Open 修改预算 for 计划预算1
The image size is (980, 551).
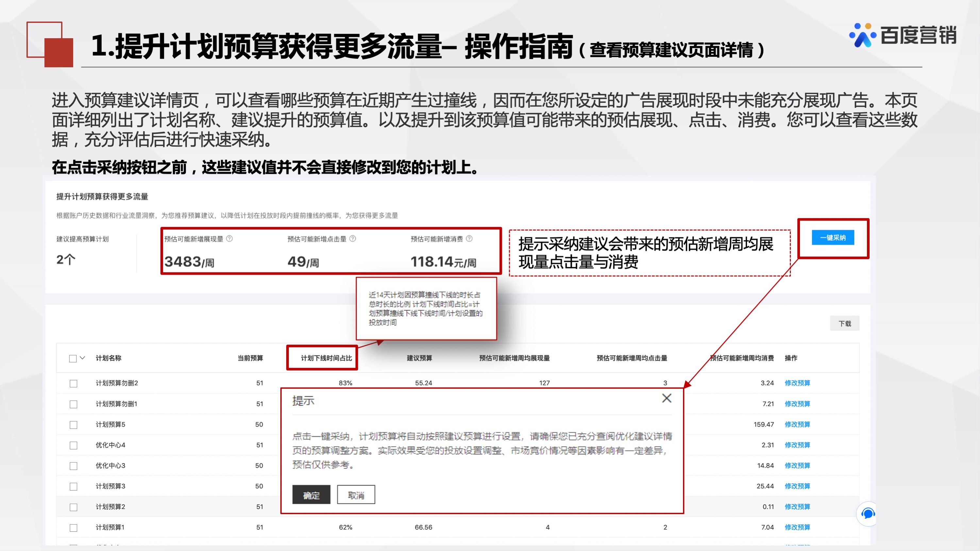tap(798, 527)
